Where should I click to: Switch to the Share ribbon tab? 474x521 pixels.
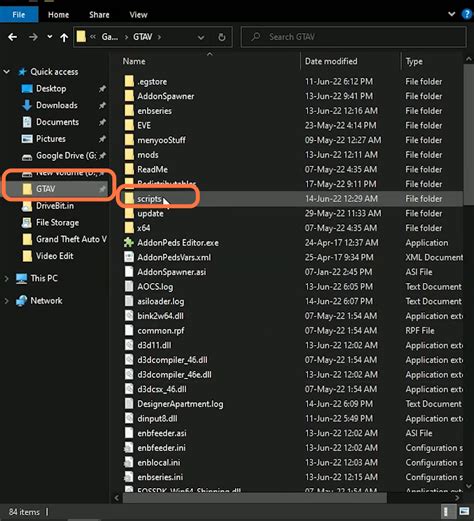pos(99,15)
